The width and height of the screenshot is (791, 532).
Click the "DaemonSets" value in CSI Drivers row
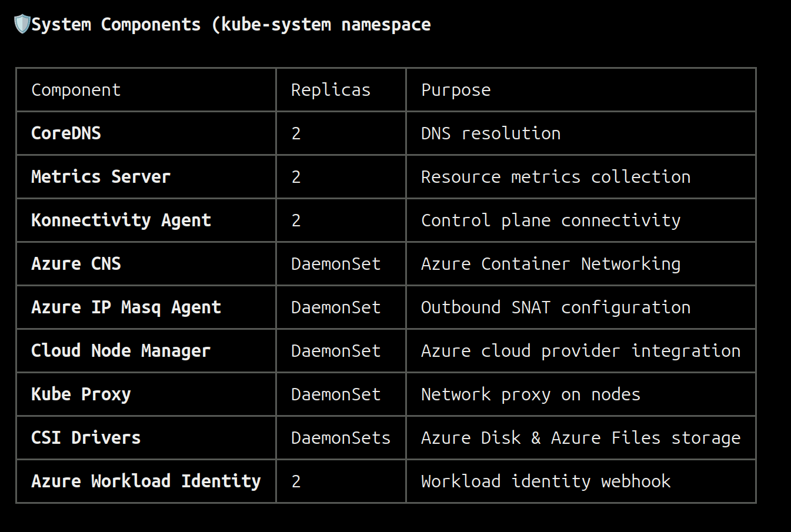click(341, 438)
